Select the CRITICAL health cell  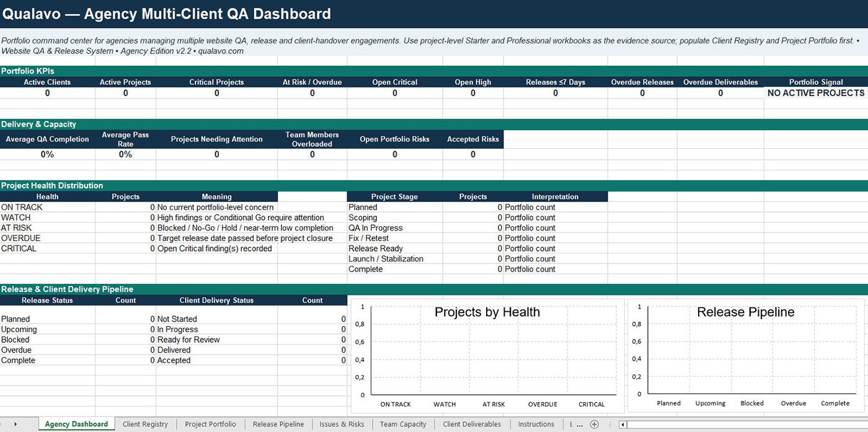47,249
